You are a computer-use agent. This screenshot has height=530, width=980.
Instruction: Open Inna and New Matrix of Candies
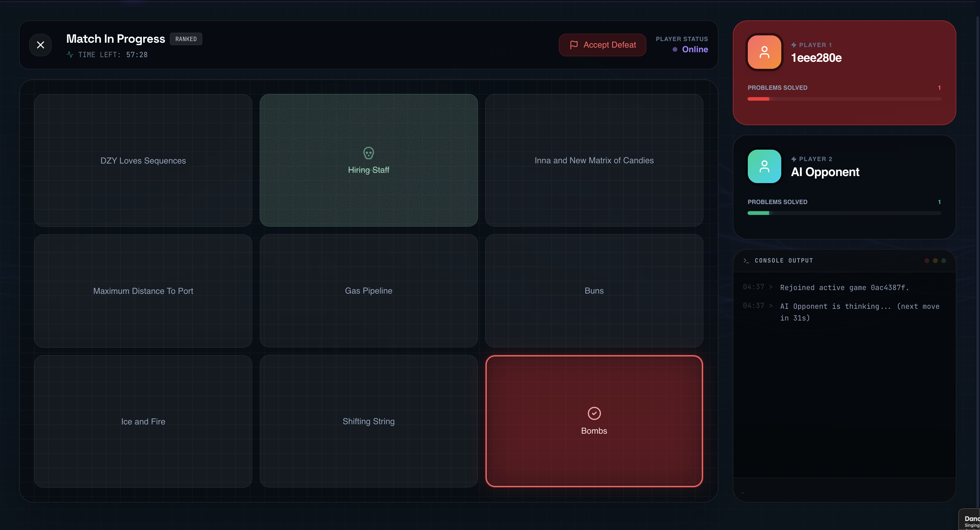click(x=594, y=161)
